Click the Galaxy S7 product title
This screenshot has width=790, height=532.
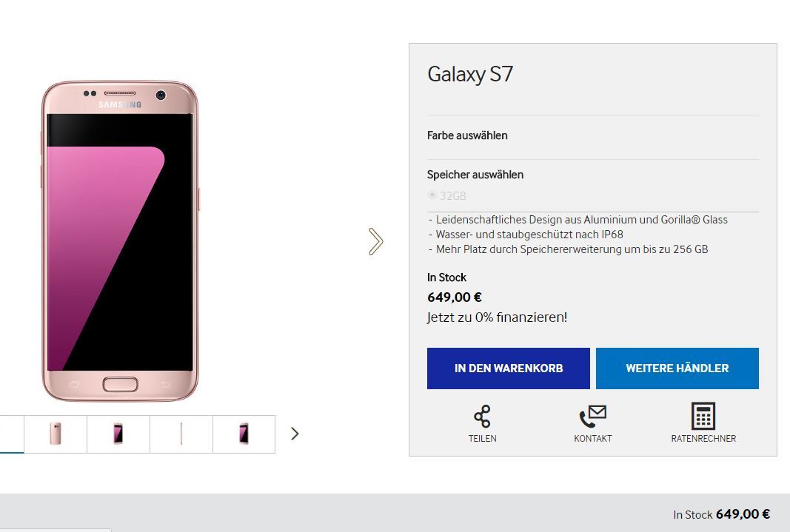pyautogui.click(x=470, y=74)
